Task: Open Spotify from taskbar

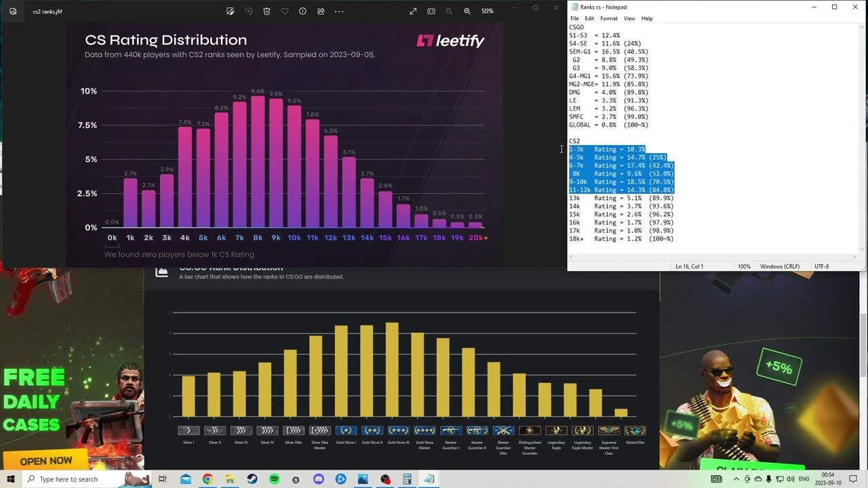Action: pyautogui.click(x=274, y=479)
